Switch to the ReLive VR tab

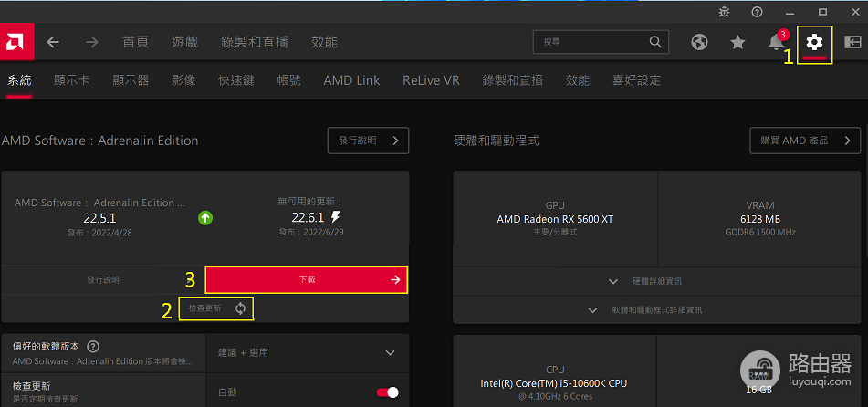click(x=431, y=80)
